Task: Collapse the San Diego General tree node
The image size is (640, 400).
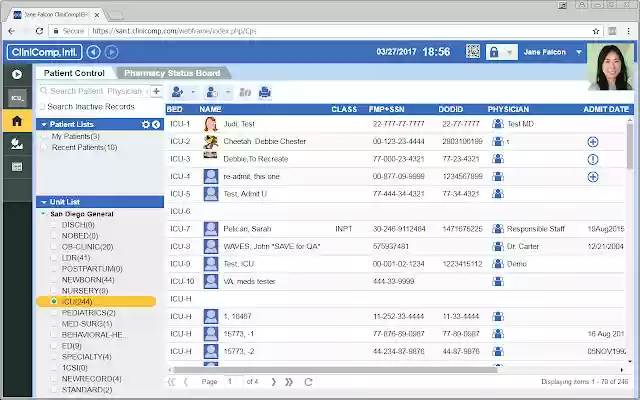Action: 43,214
